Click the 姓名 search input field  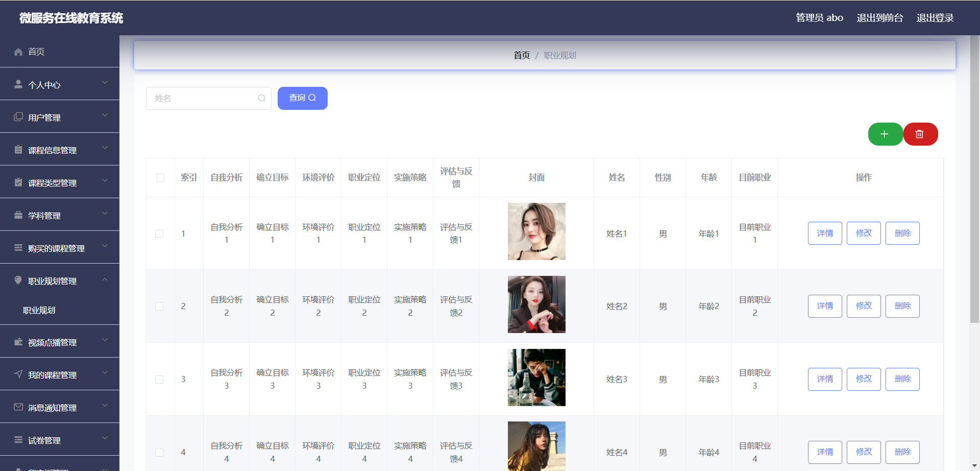coord(204,98)
